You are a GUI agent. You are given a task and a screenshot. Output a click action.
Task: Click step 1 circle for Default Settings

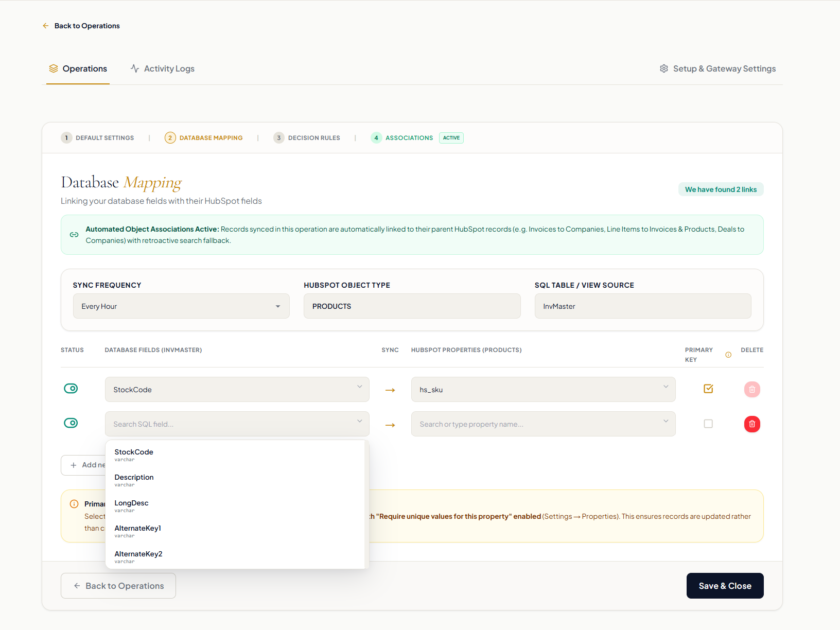(x=66, y=138)
